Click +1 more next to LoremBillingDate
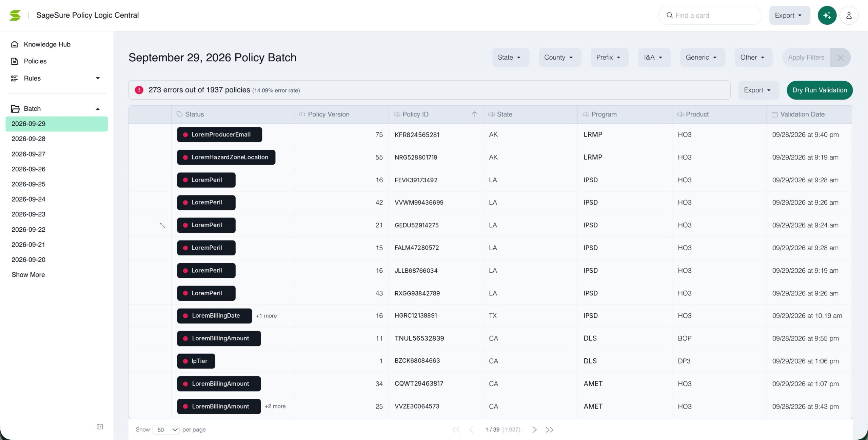This screenshot has width=868, height=440. (266, 316)
